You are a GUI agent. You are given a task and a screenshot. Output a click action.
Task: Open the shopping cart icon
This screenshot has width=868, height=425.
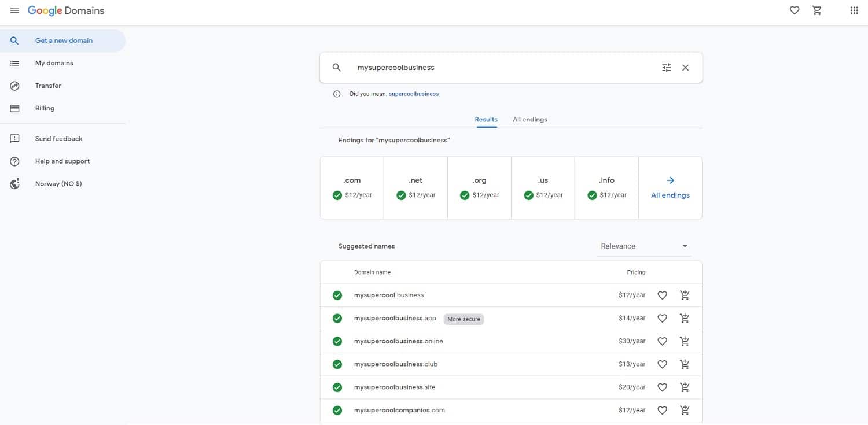pyautogui.click(x=816, y=10)
